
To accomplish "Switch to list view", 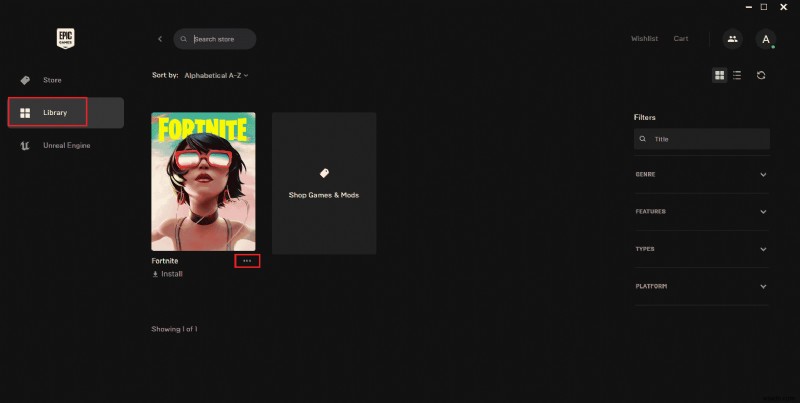I will point(737,75).
